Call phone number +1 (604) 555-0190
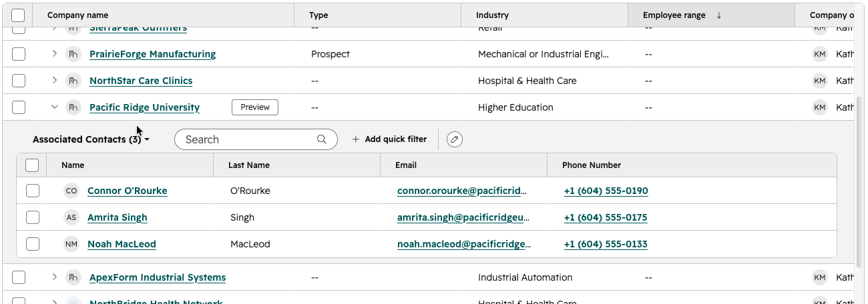The height and width of the screenshot is (304, 868). (606, 191)
